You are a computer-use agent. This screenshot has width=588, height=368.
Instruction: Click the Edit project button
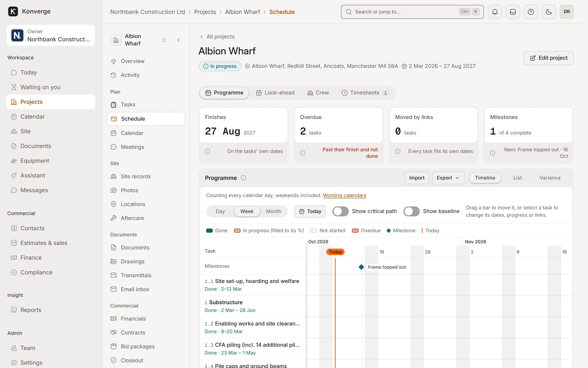[x=548, y=58]
